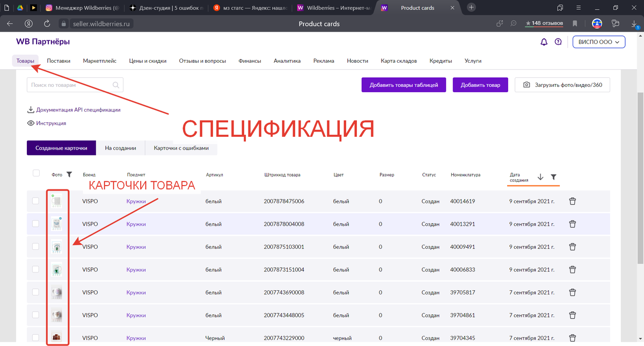This screenshot has height=346, width=644.
Task: Reload the page with the refresh icon
Action: [47, 24]
